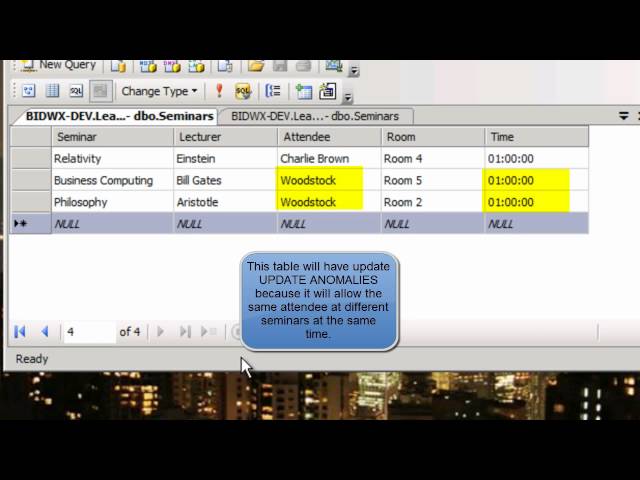
Task: Click the Attendee column header
Action: [x=329, y=137]
